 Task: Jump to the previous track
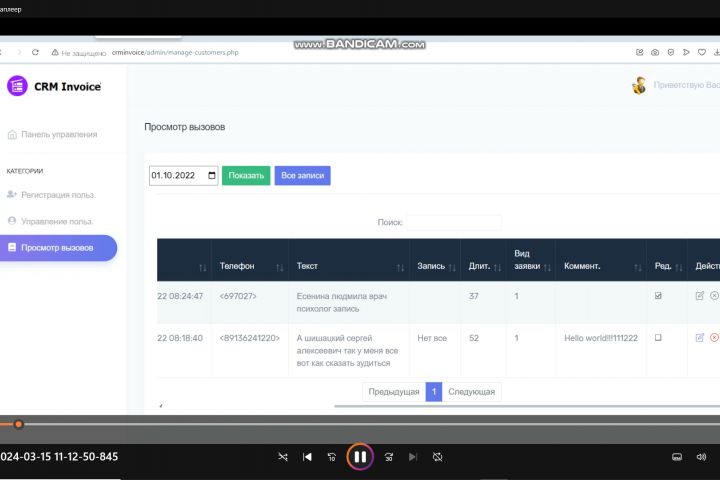click(307, 457)
